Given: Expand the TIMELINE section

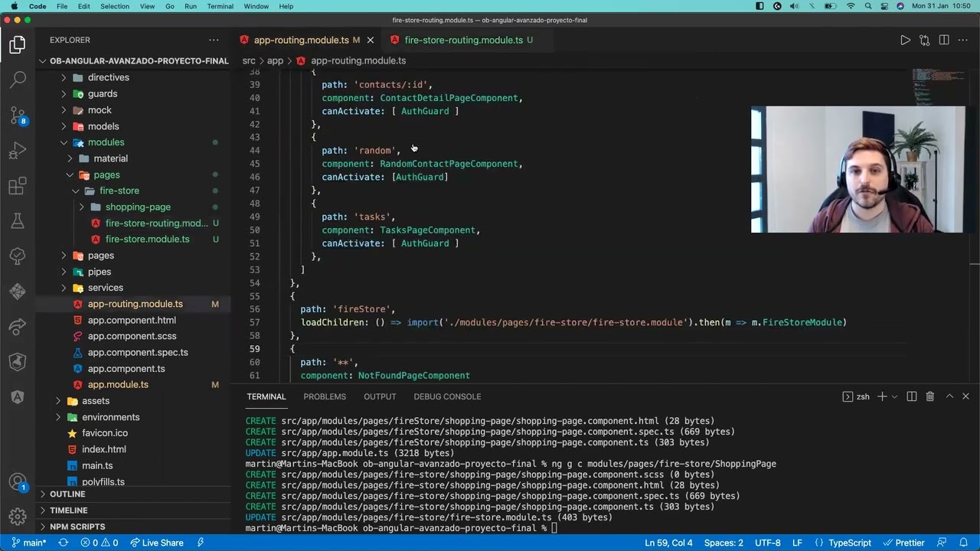Looking at the screenshot, I should click(68, 510).
